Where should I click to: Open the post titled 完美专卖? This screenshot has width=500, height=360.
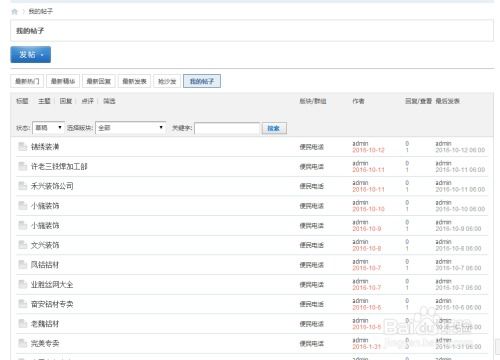(x=45, y=343)
